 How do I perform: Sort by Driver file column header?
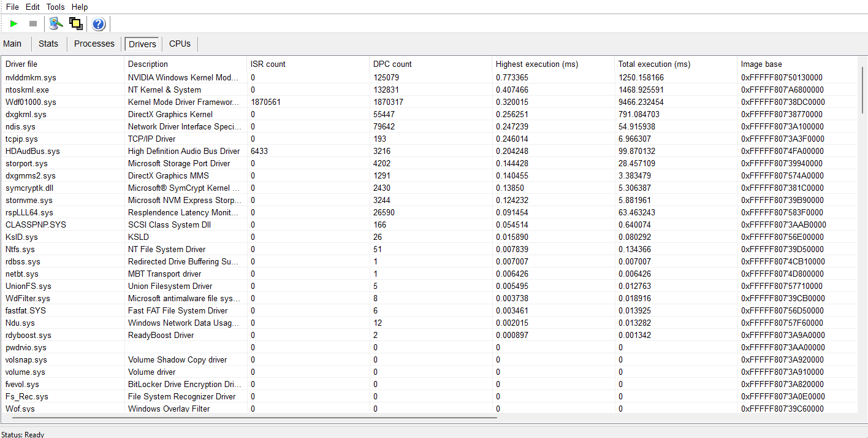point(21,64)
